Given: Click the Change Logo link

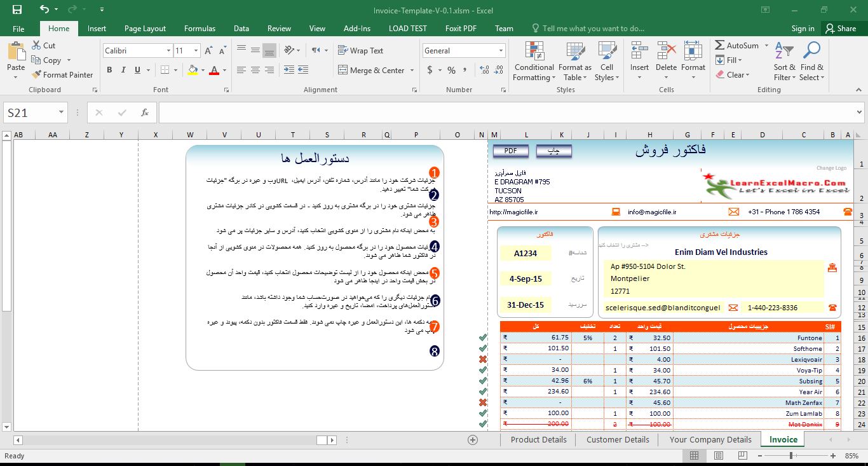Looking at the screenshot, I should click(x=831, y=168).
